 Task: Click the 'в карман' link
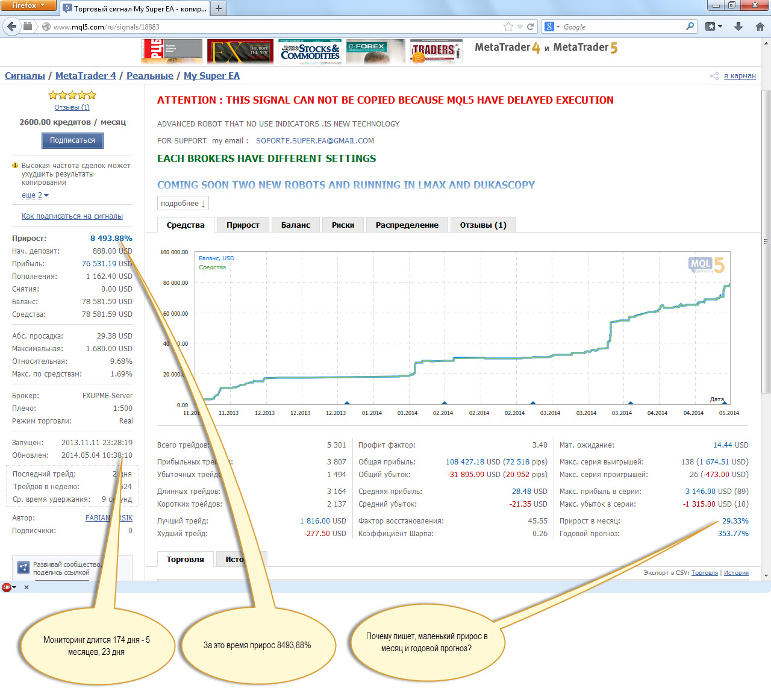740,76
